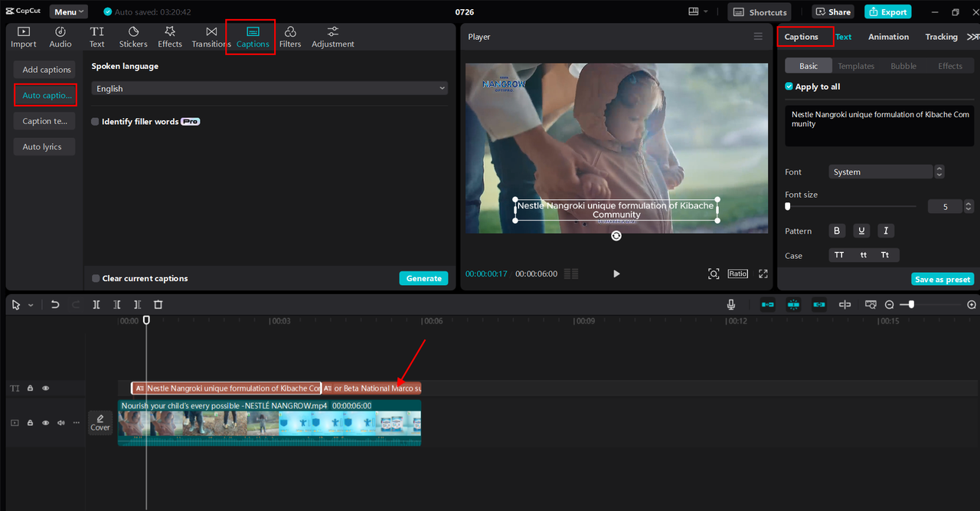The image size is (980, 511).
Task: Click the rotate handle under caption box
Action: [616, 236]
